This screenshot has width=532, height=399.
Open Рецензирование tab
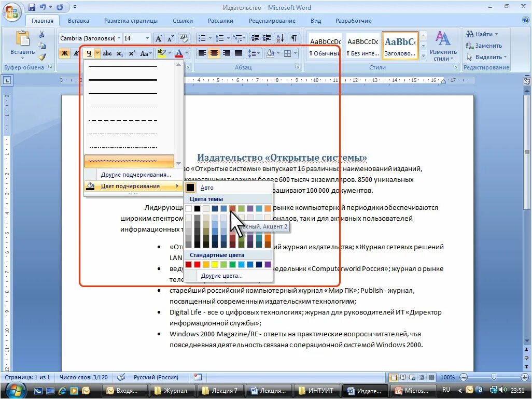(272, 21)
